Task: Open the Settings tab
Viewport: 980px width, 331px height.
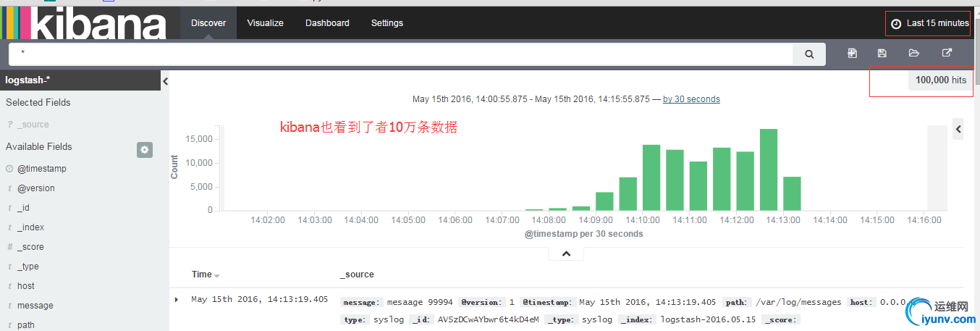Action: 387,23
